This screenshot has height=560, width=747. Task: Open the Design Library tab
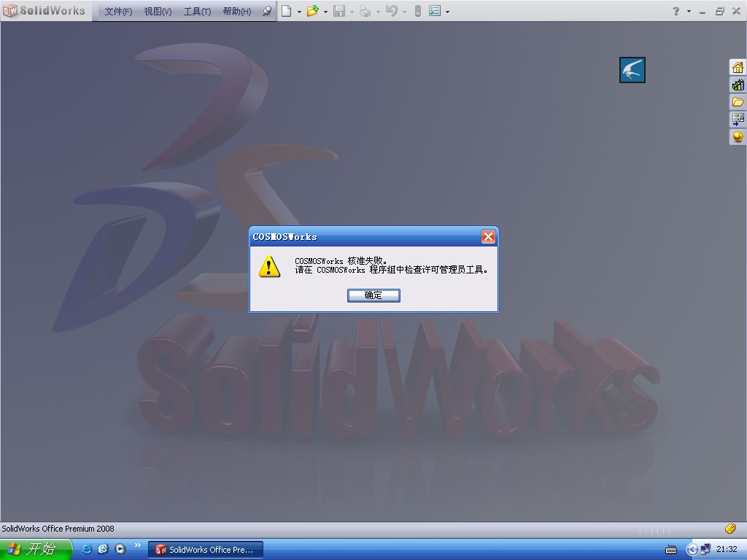click(x=738, y=85)
